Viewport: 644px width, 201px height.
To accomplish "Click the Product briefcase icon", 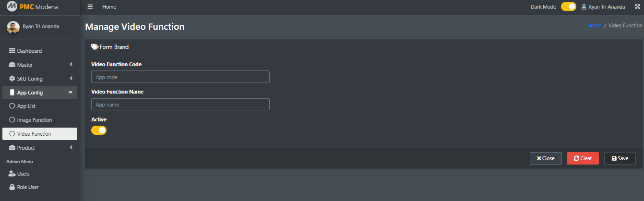I will point(12,148).
